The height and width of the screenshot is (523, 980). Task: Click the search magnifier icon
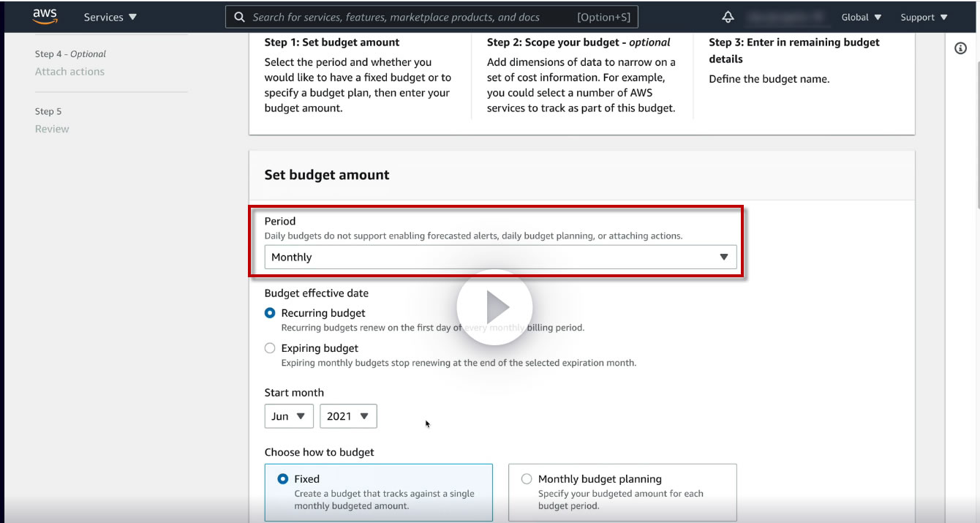click(x=239, y=17)
